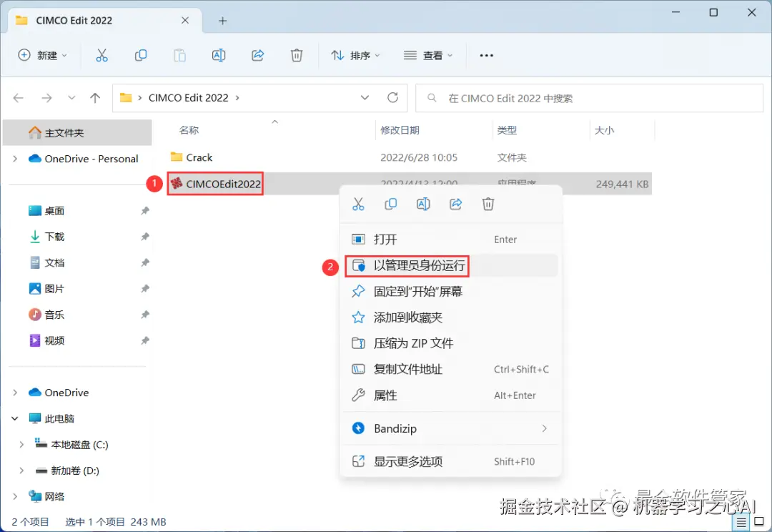Screen dimensions: 772x532
Task: Open the 查看 view dropdown
Action: (428, 55)
